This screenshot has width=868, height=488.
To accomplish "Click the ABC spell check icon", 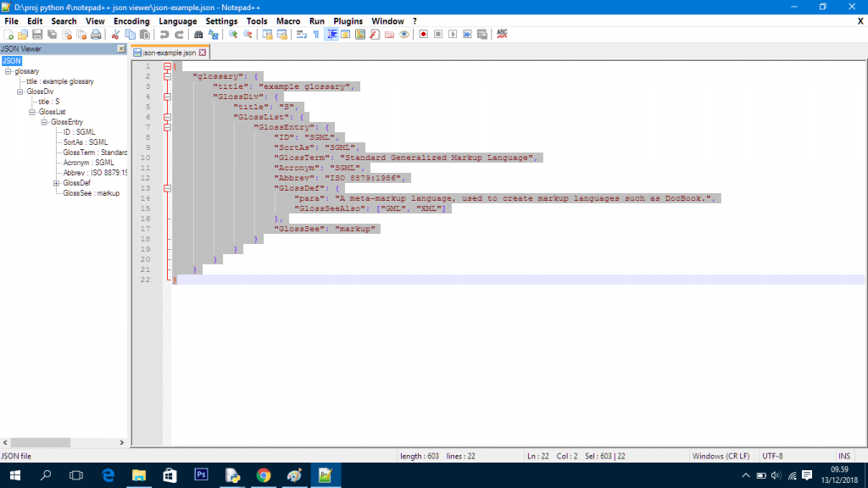I will (x=502, y=35).
